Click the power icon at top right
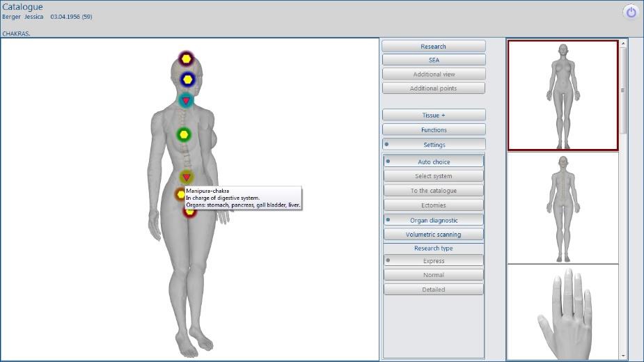Viewport: 644px width, 362px height. click(x=631, y=12)
